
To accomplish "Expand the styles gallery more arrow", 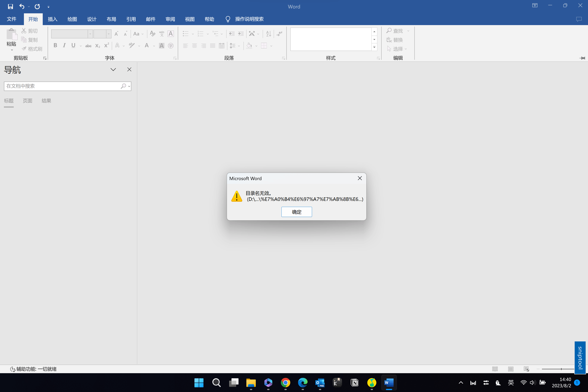I will [374, 47].
